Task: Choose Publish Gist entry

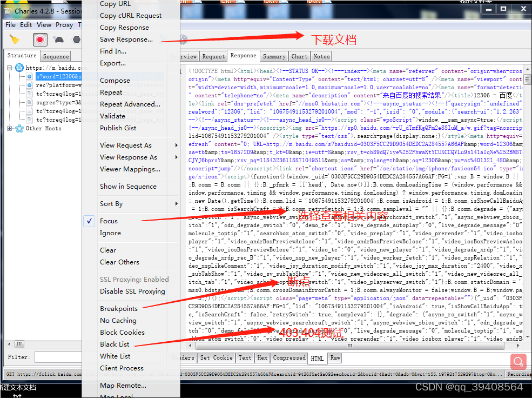Action: tap(118, 128)
